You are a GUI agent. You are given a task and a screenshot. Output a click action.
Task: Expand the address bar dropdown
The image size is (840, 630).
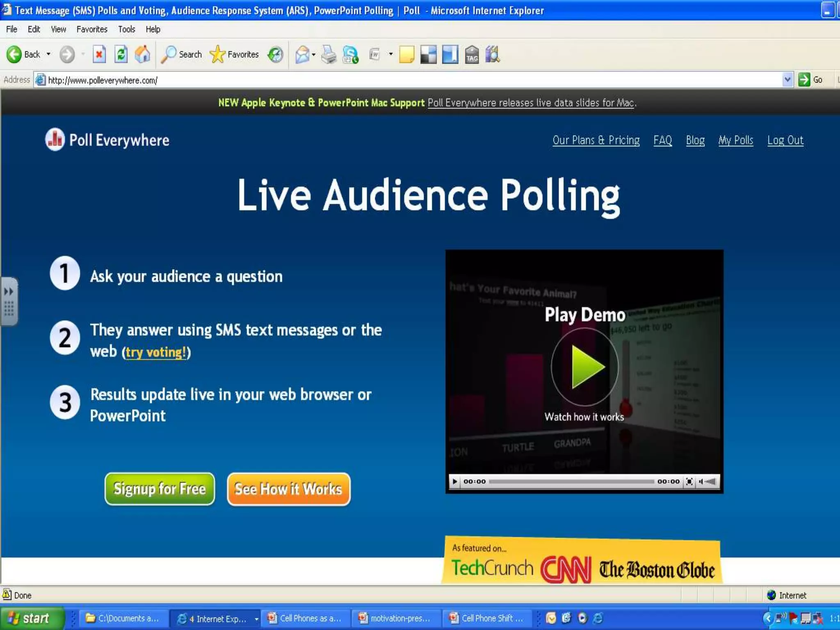pyautogui.click(x=787, y=80)
